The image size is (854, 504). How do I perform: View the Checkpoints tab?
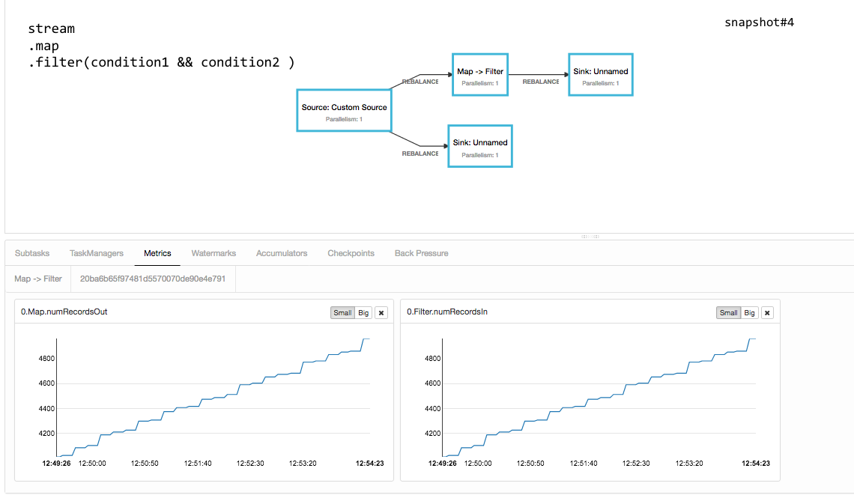[351, 253]
